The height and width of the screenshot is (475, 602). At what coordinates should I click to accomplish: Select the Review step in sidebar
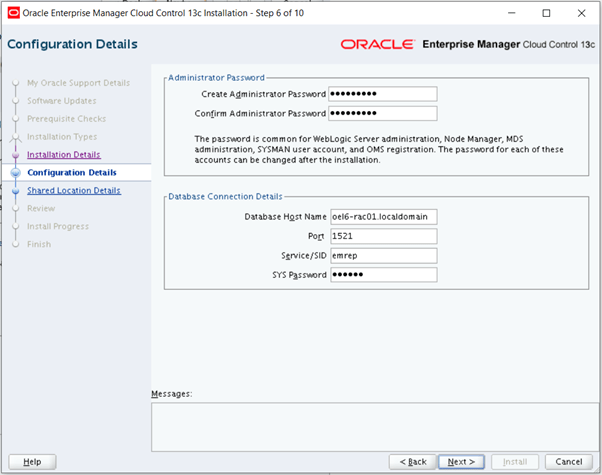point(41,208)
